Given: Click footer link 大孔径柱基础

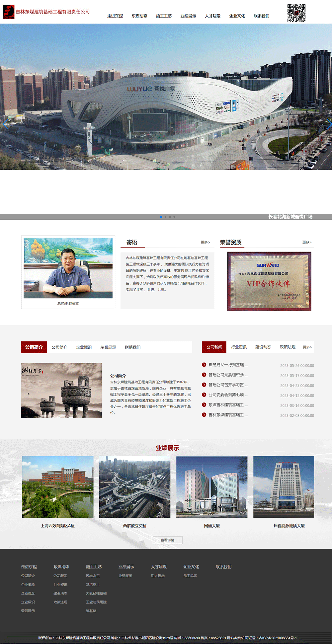Looking at the screenshot, I should [96, 593].
